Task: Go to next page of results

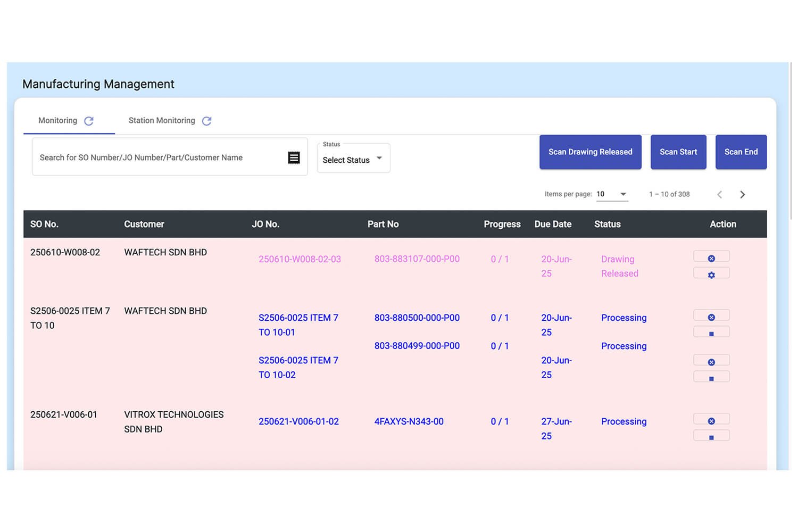Action: pos(742,195)
